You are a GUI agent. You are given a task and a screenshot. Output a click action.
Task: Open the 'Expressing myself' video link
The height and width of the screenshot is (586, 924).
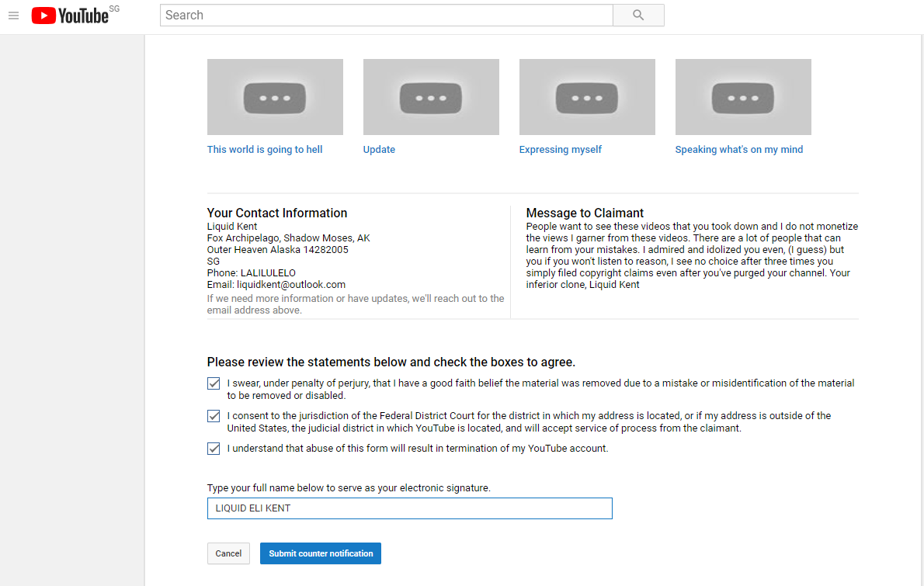(x=561, y=150)
